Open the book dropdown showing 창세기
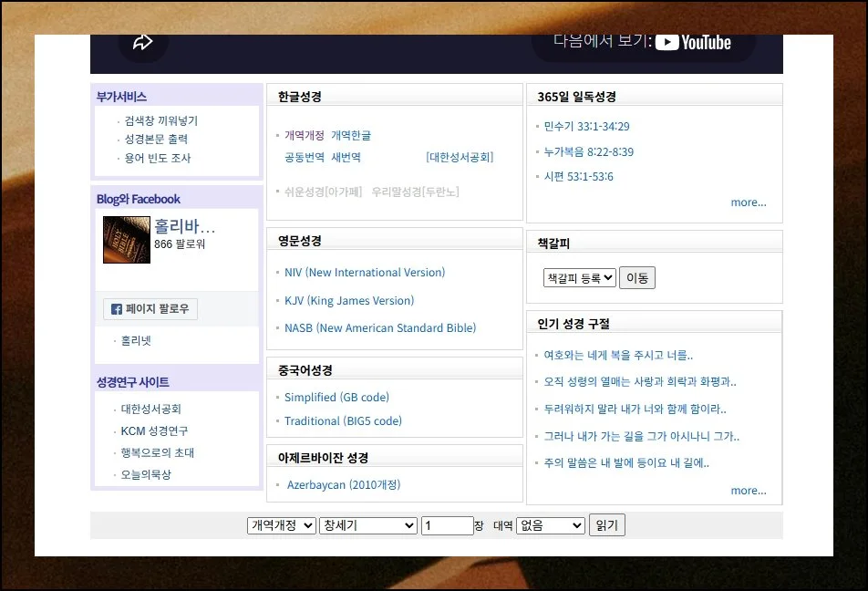The height and width of the screenshot is (591, 868). click(x=367, y=524)
